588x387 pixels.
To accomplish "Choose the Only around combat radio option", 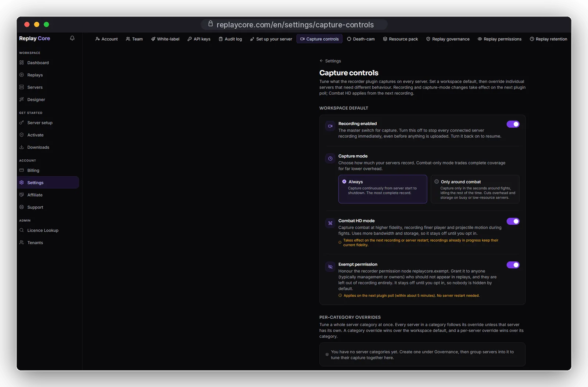I will (x=437, y=181).
